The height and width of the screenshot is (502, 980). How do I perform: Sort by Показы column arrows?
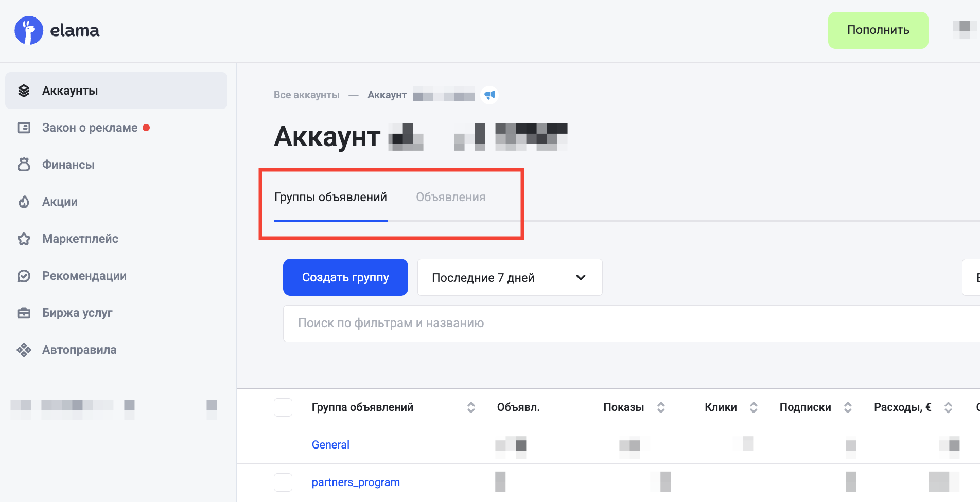[x=661, y=407]
